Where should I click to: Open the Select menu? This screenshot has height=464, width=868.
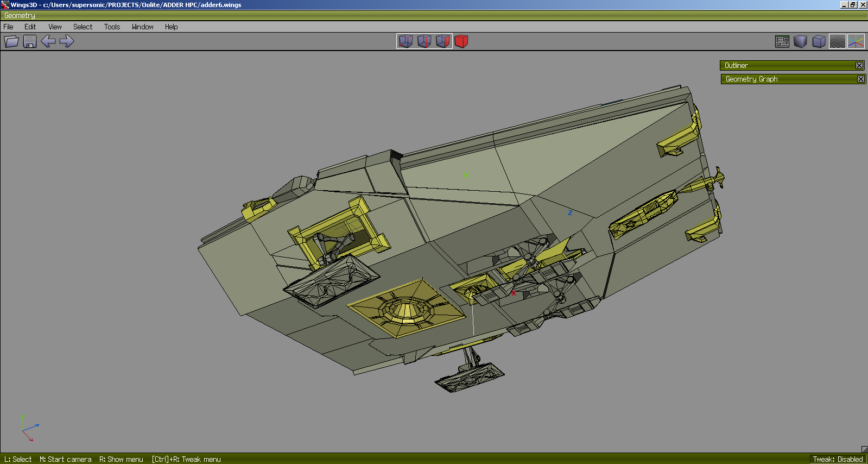coord(83,27)
